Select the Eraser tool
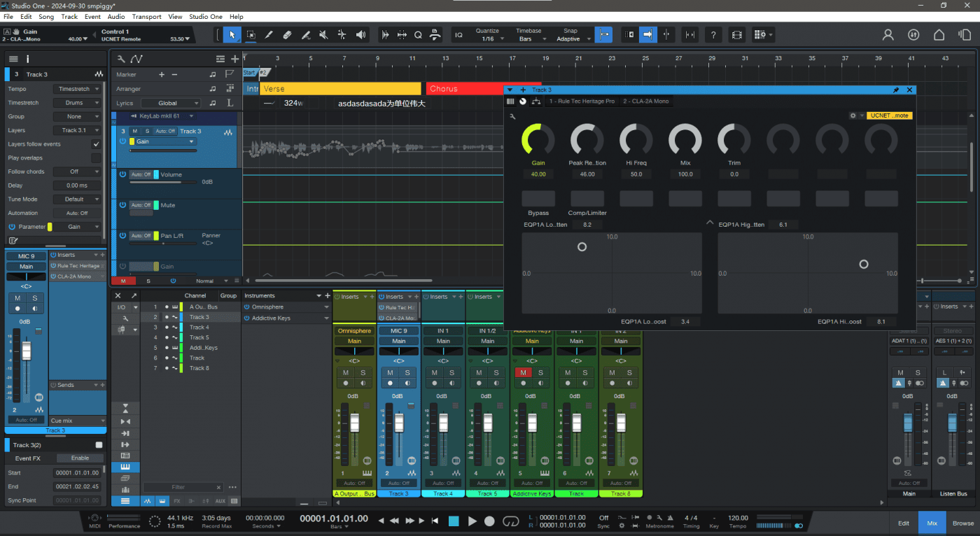This screenshot has height=536, width=980. tap(287, 34)
